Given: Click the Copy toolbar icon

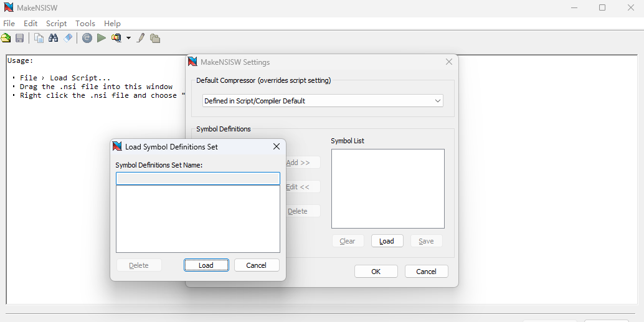Looking at the screenshot, I should tap(39, 38).
